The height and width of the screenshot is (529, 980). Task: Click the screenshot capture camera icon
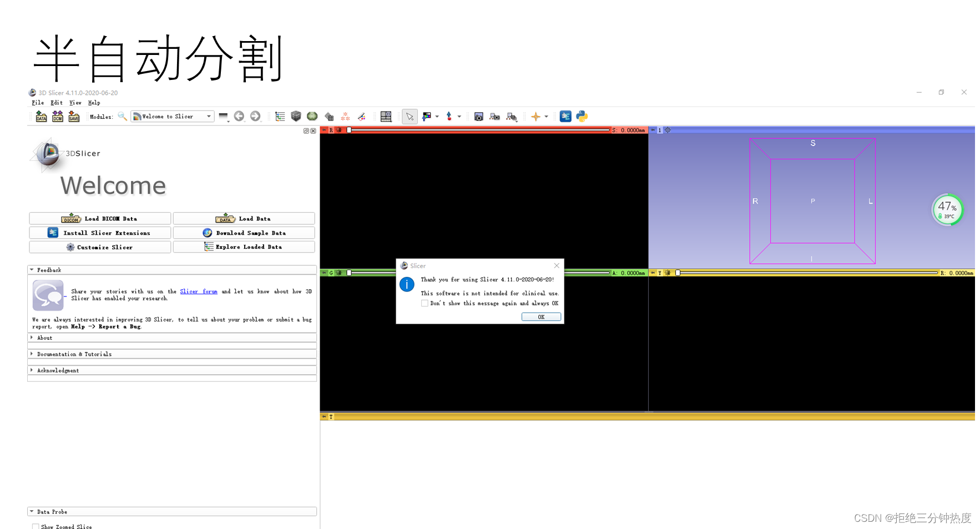tap(479, 117)
